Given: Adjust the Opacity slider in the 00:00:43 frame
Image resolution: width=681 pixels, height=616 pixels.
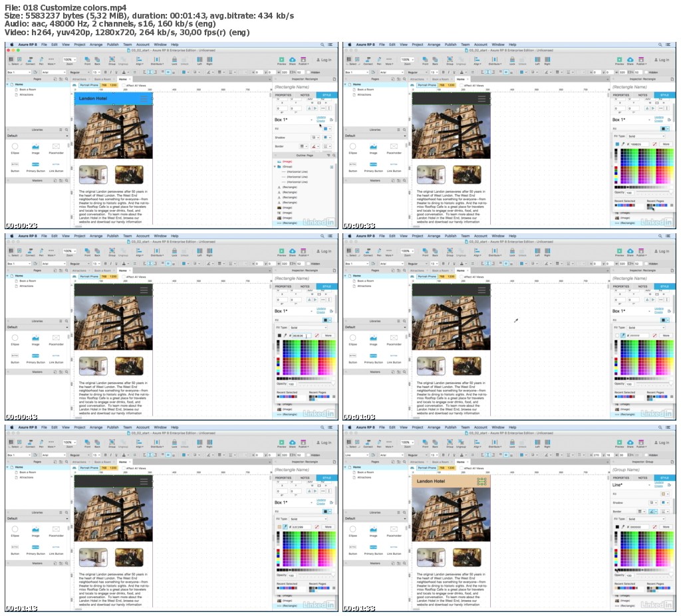Looking at the screenshot, I should (316, 384).
